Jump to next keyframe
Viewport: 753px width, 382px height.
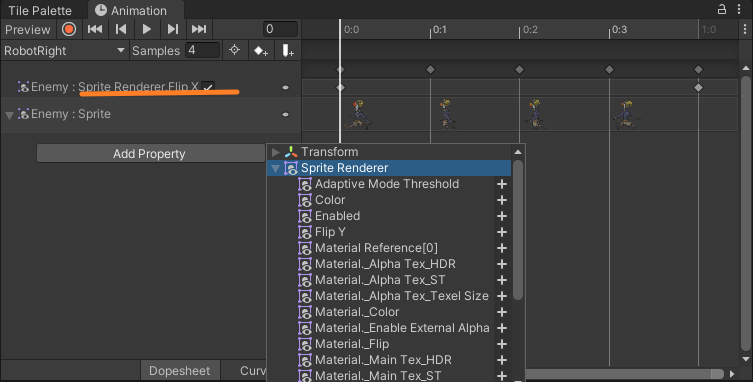172,29
